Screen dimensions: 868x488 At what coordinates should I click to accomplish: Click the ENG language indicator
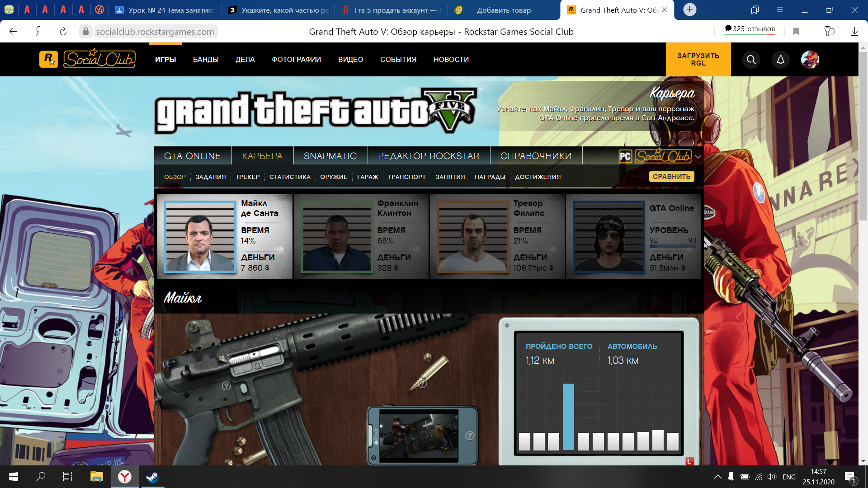(789, 477)
